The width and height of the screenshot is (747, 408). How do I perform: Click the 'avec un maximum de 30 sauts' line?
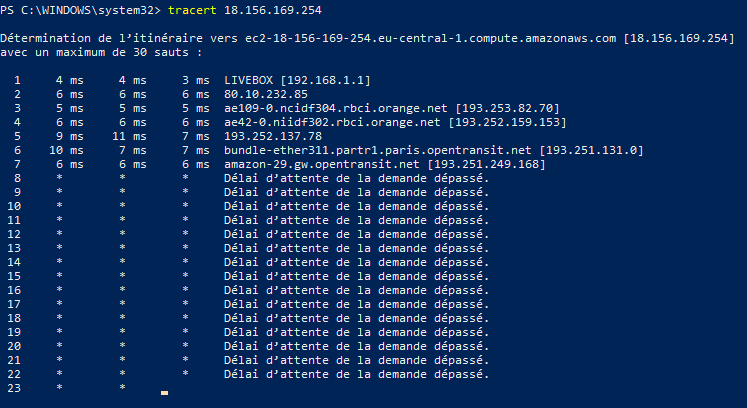point(101,52)
